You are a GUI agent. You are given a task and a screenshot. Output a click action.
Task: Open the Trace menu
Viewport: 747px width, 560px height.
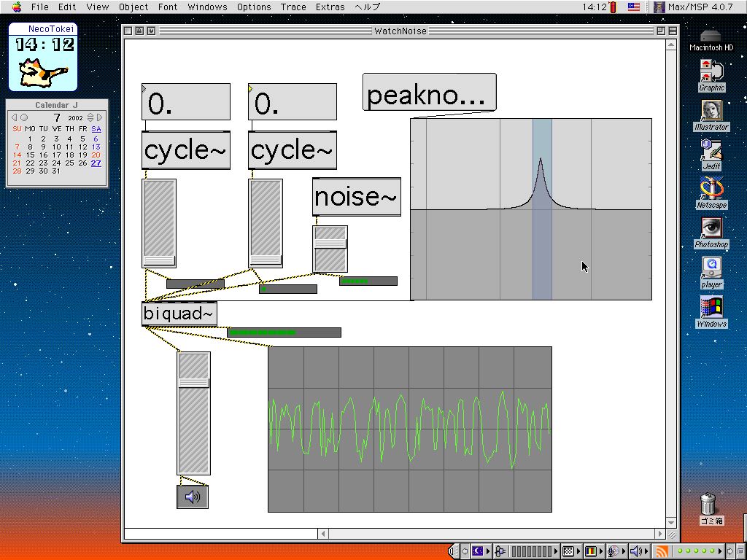(x=293, y=7)
